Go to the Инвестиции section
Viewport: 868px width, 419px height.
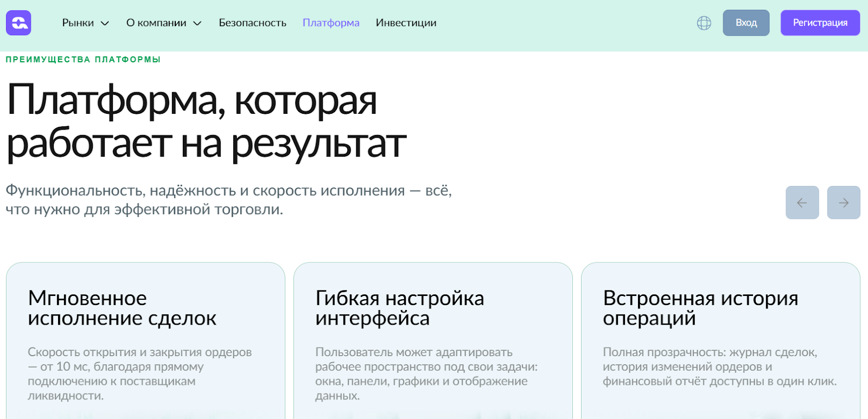tap(406, 23)
